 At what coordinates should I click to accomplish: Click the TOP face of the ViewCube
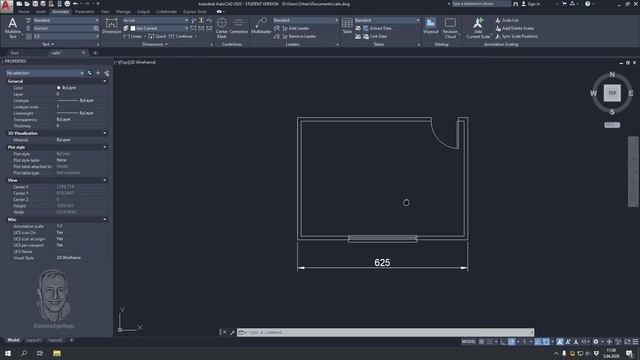point(612,93)
